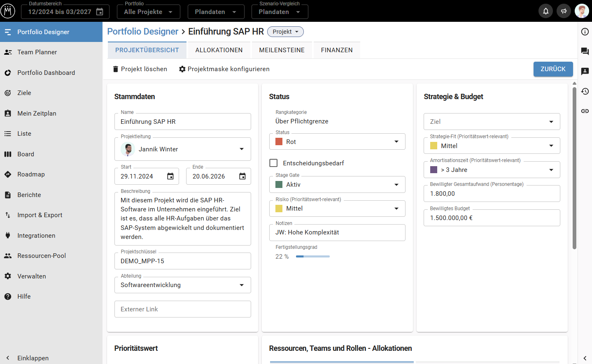Image resolution: width=592 pixels, height=364 pixels.
Task: Open Mein Zeitplan in sidebar
Action: tap(51, 114)
